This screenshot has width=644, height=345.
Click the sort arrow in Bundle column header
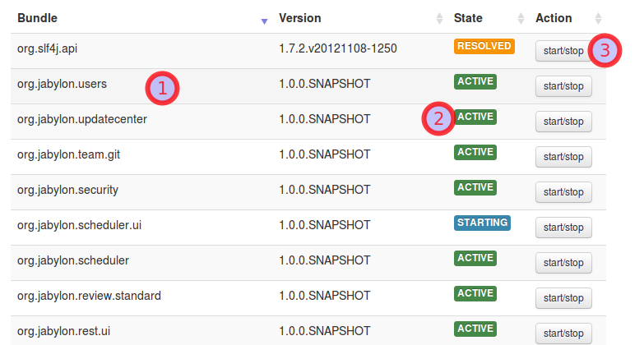[x=263, y=21]
